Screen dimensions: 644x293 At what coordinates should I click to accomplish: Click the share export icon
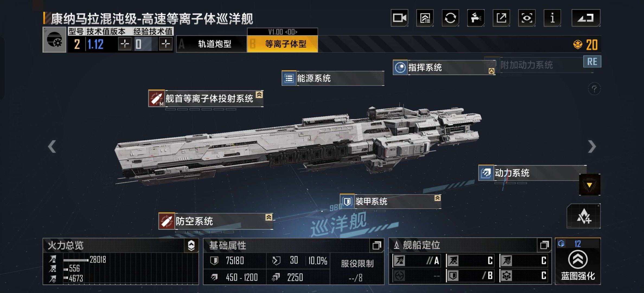click(501, 18)
